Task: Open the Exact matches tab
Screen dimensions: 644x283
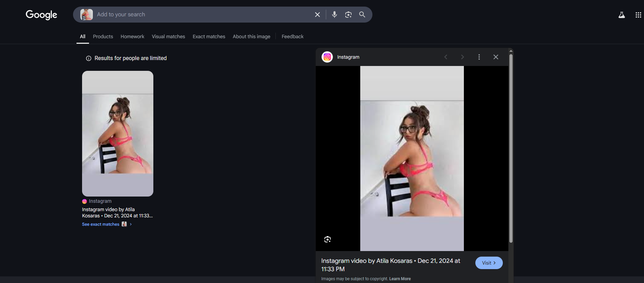Action: point(209,36)
